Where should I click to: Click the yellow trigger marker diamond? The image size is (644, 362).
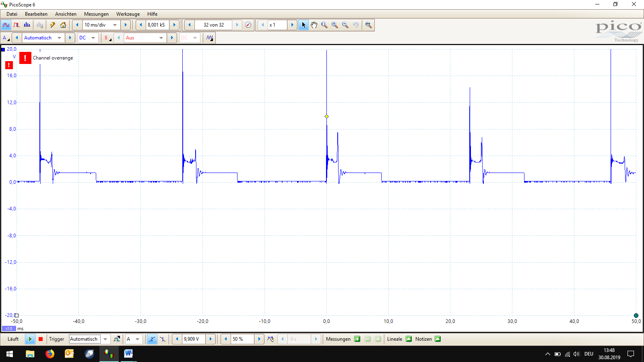point(326,117)
